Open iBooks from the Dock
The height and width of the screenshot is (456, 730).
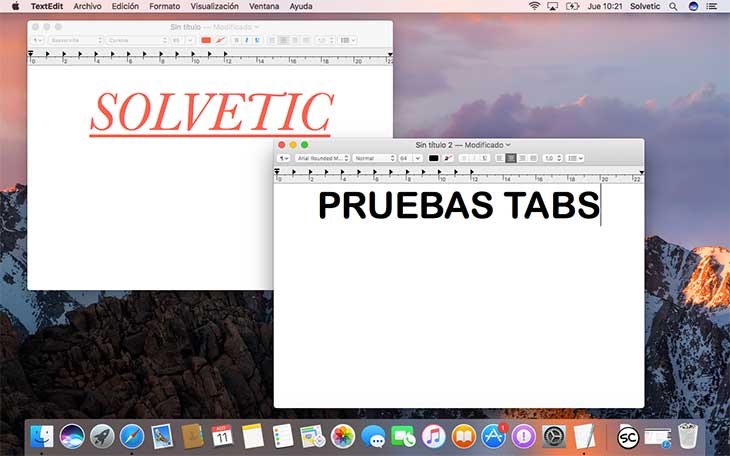464,436
